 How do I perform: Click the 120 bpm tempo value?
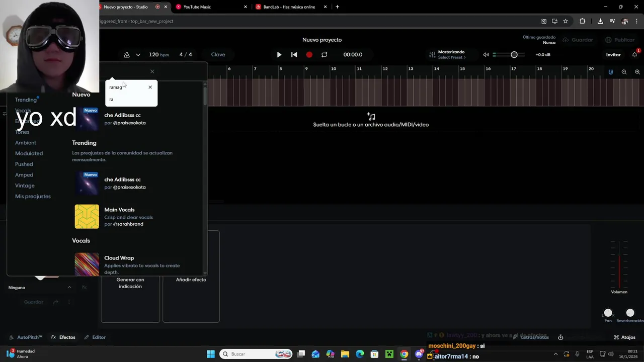[x=159, y=55]
